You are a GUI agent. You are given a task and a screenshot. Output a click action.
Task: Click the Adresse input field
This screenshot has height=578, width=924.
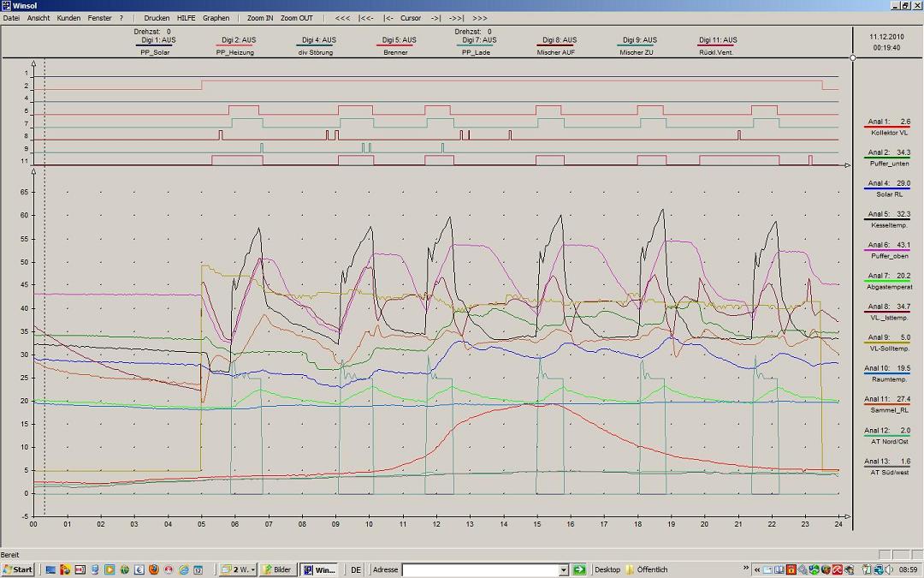480,569
